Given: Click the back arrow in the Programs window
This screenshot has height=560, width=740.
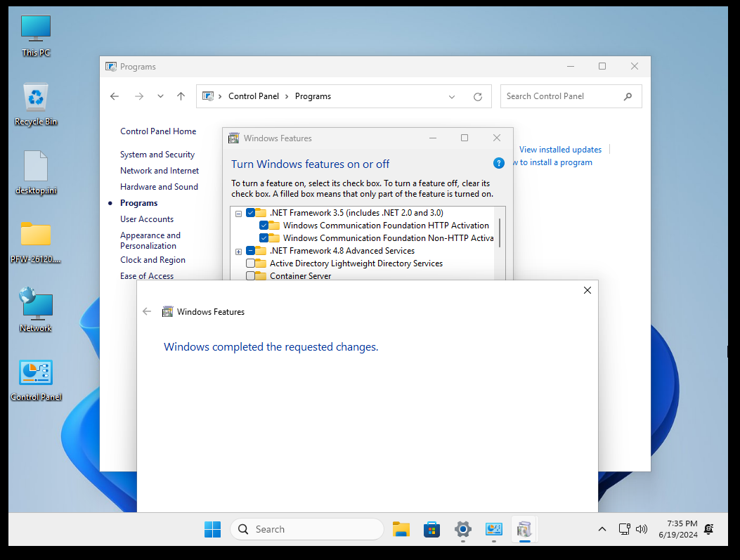Looking at the screenshot, I should pos(115,96).
